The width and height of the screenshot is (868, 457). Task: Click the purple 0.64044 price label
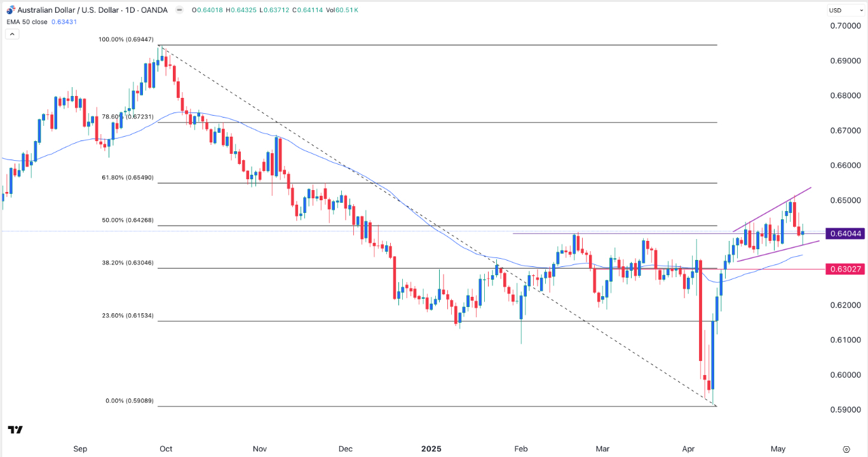(x=845, y=234)
